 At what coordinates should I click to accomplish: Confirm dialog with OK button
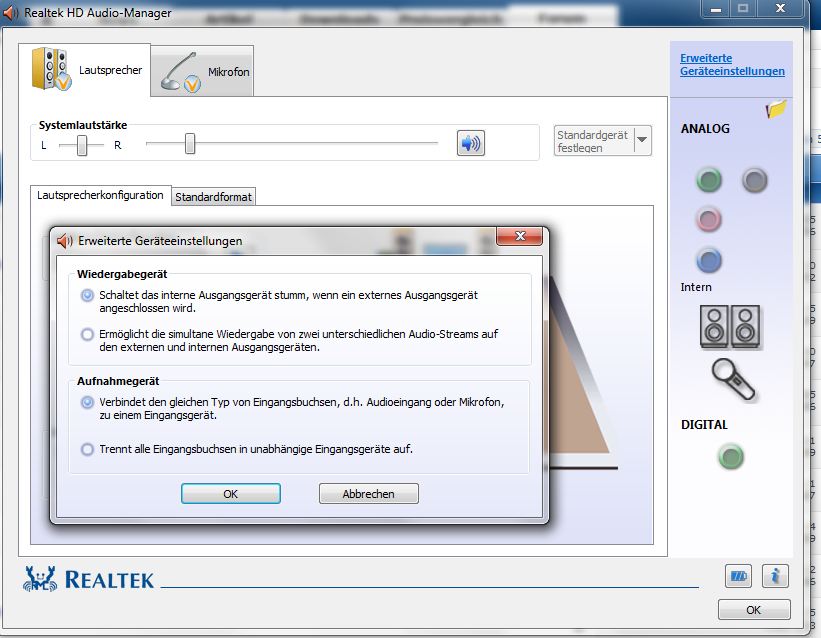pyautogui.click(x=231, y=493)
